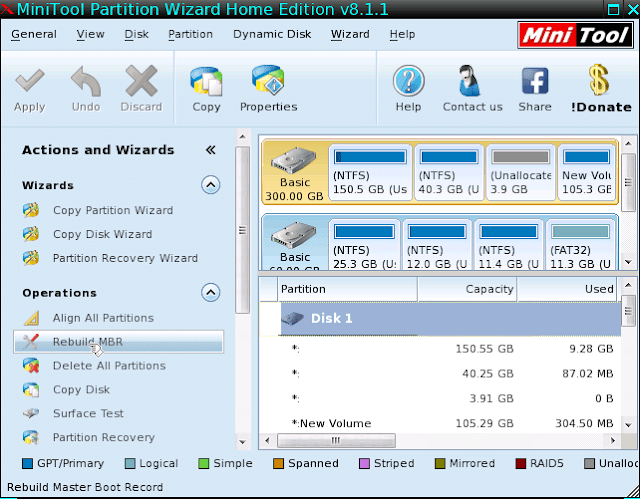Select the 40.3 GB NTFS partition block

(x=449, y=172)
